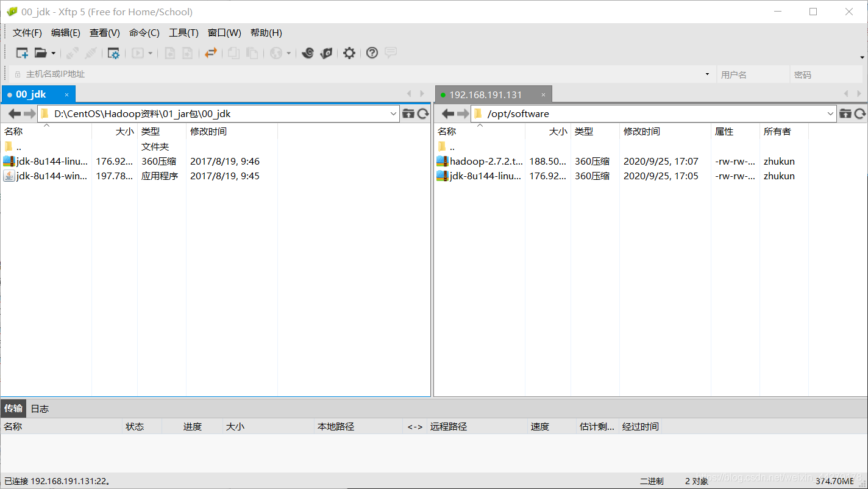Viewport: 868px width, 489px height.
Task: Sort local files by 大小 column
Action: (x=115, y=131)
